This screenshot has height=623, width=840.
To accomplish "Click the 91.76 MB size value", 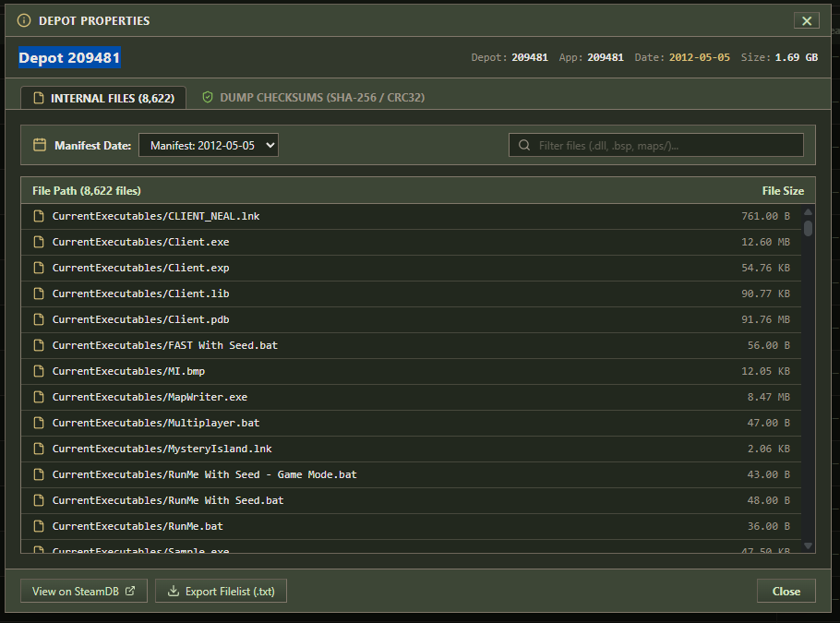I will [x=765, y=319].
